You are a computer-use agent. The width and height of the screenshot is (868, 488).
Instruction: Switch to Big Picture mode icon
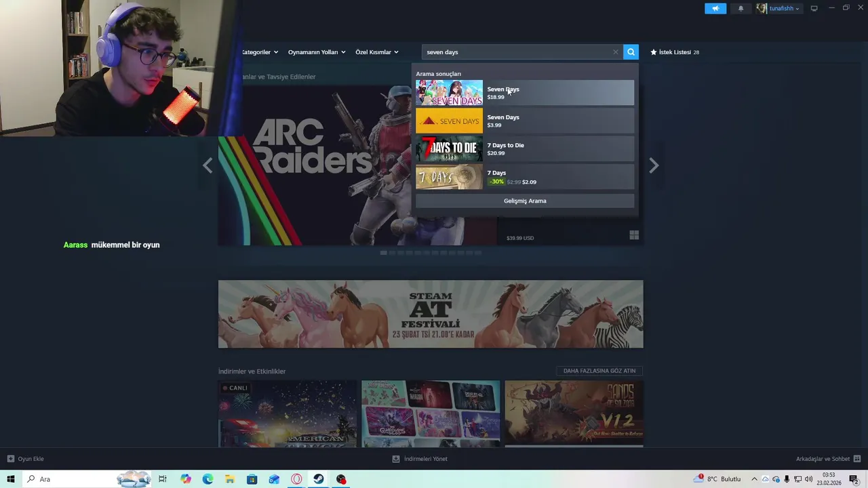(814, 8)
